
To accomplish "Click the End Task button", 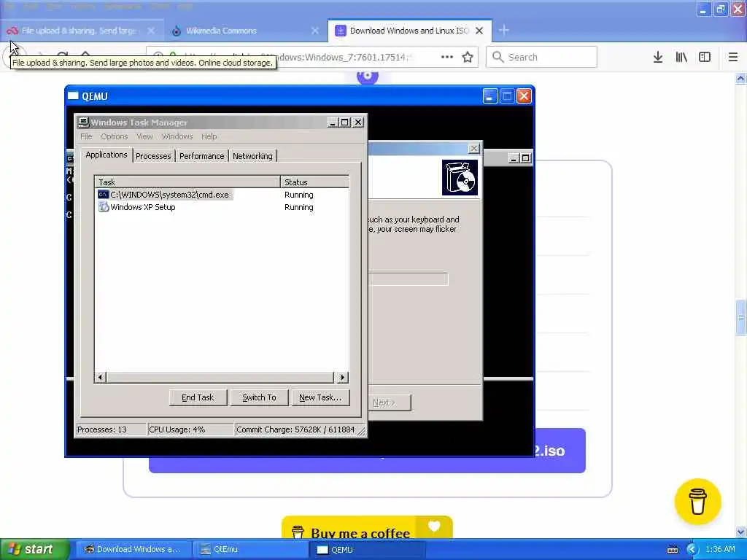I will [198, 397].
